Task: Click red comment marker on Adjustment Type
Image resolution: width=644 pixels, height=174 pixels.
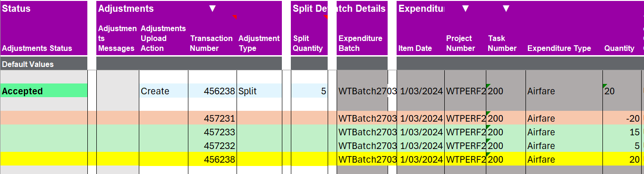Action: tap(234, 17)
